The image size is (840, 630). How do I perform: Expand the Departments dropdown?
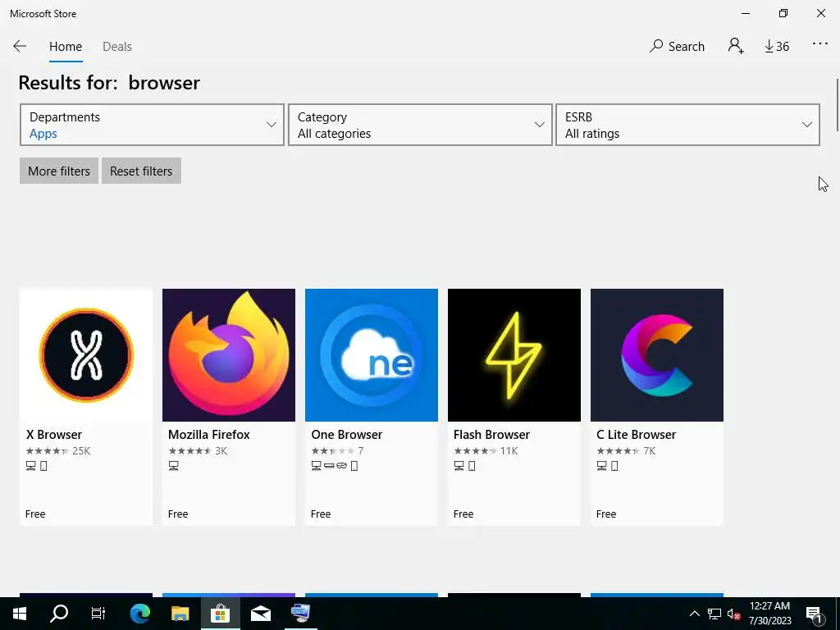point(152,125)
